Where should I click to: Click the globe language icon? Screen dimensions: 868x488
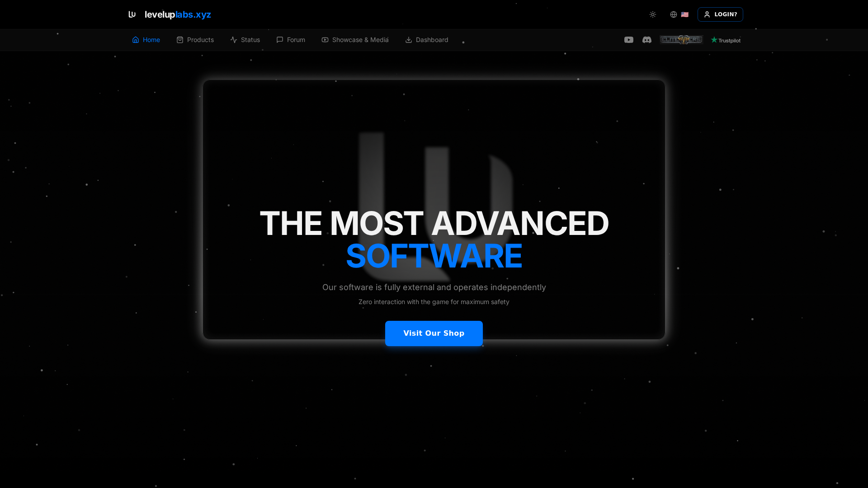[x=673, y=14]
